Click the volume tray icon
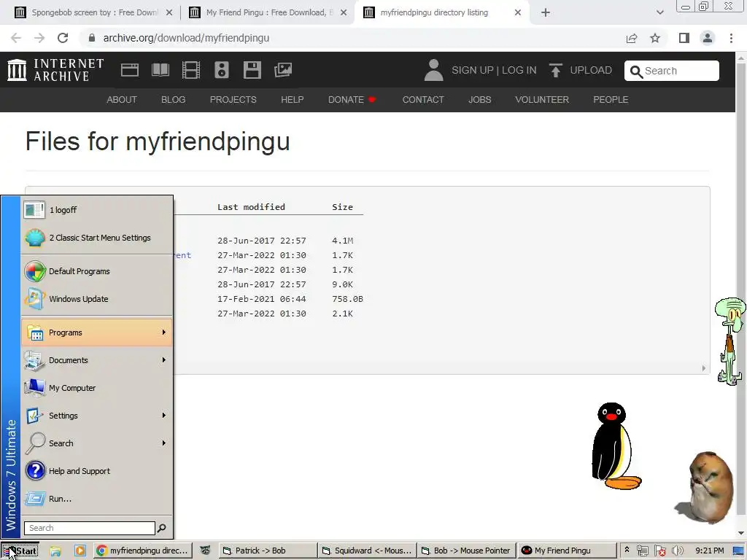This screenshot has width=747, height=560. tap(678, 551)
